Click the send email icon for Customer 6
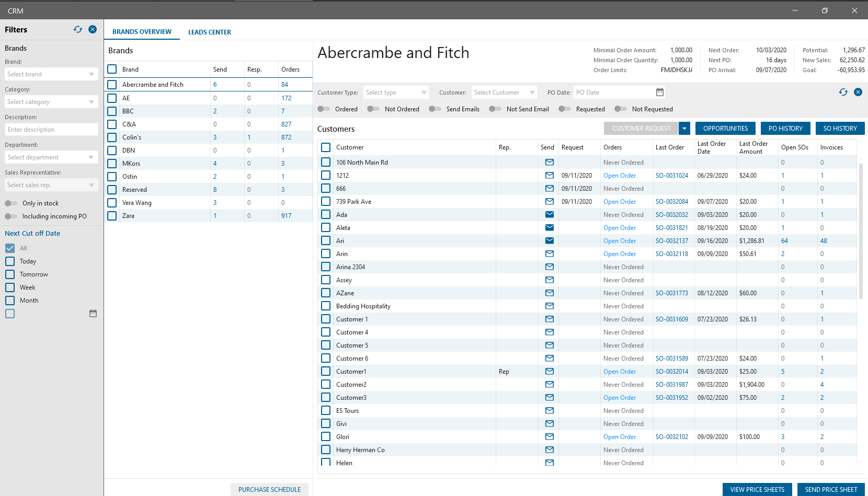Viewport: 868px width, 496px height. click(550, 359)
